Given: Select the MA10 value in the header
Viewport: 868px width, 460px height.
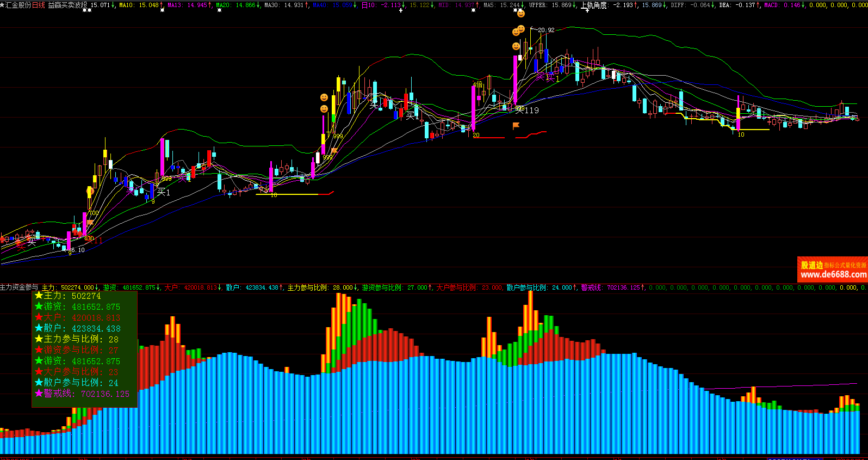Looking at the screenshot, I should pos(140,5).
